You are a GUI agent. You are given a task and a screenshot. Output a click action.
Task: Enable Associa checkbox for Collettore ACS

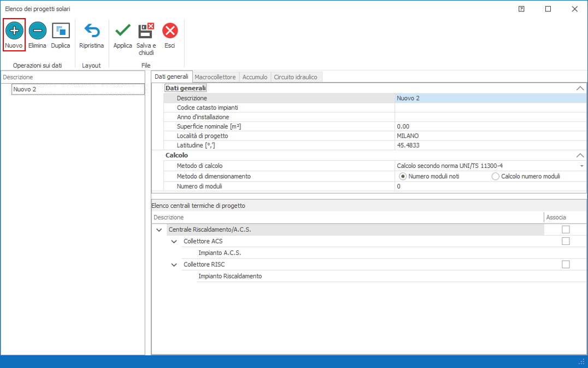point(566,241)
